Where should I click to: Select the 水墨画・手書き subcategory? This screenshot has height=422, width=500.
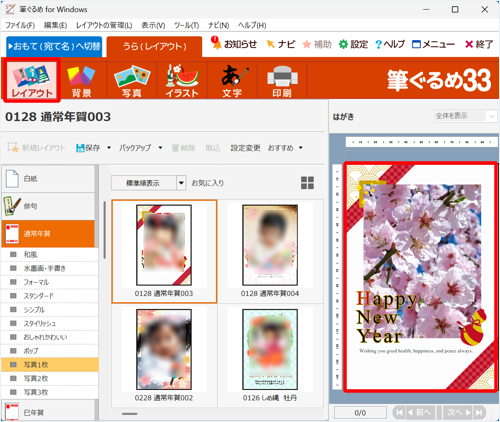tap(50, 268)
